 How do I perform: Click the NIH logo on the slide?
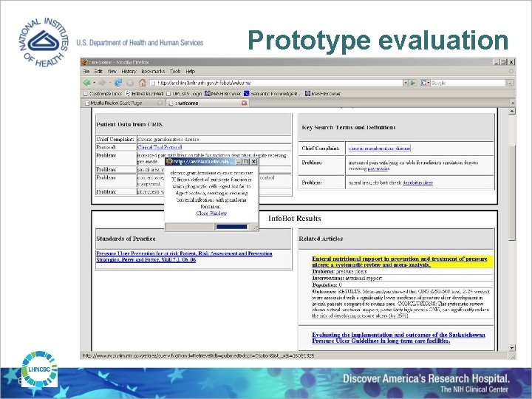(44, 42)
